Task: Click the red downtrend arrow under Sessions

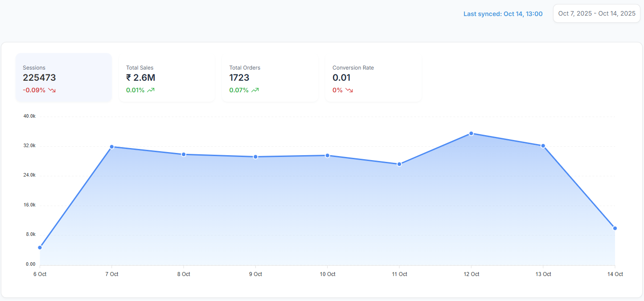Action: tap(52, 90)
